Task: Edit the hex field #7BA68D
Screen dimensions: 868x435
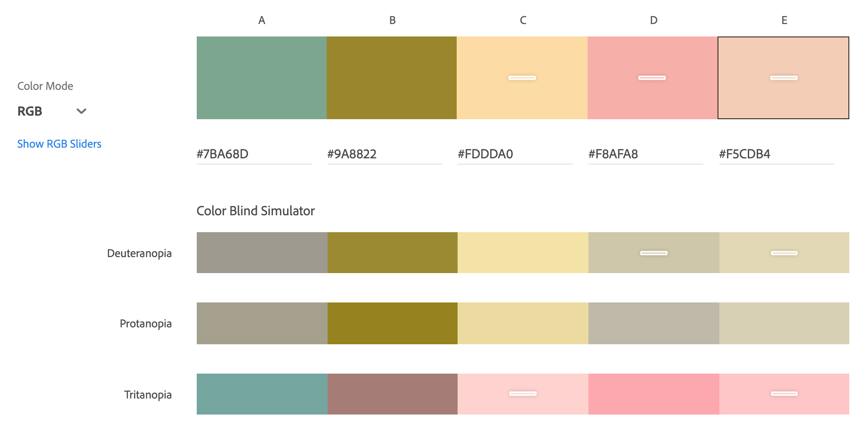Action: [x=254, y=154]
